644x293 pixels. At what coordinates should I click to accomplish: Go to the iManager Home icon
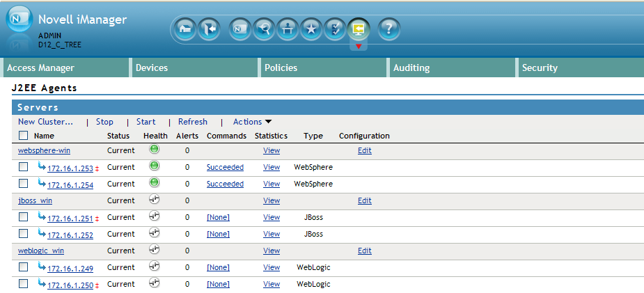[186, 29]
